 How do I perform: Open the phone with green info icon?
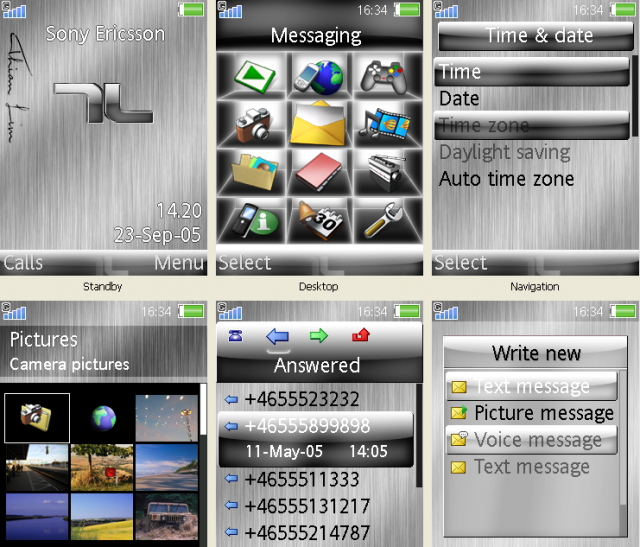pos(255,220)
